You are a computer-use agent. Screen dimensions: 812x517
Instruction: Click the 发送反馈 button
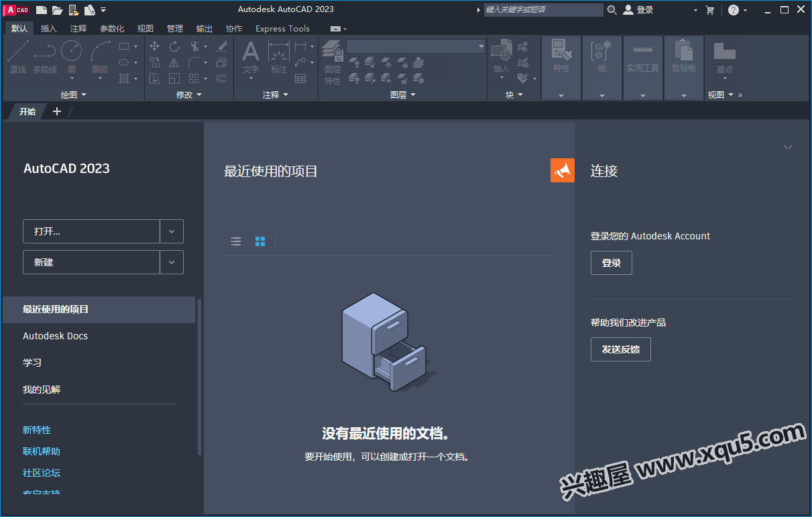pos(621,349)
